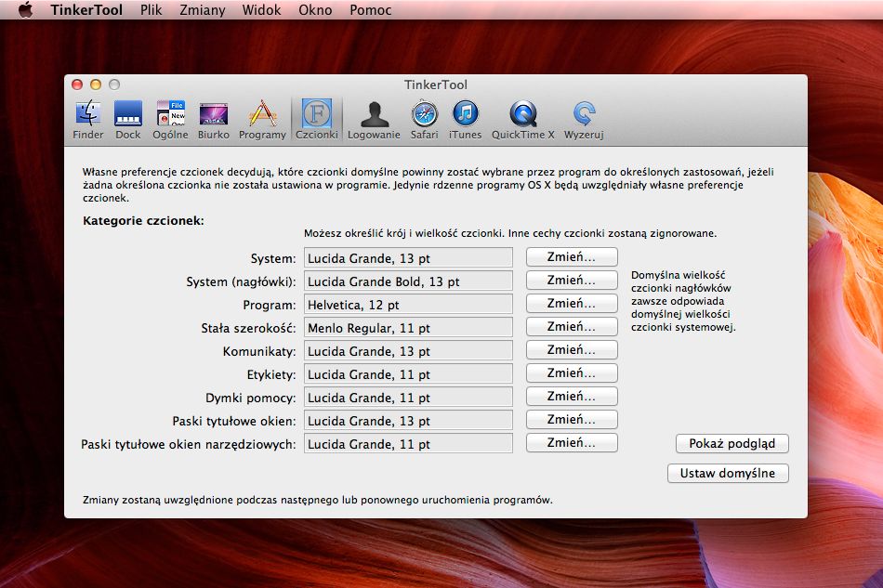This screenshot has height=588, width=883.
Task: Open the Widok menu
Action: click(x=261, y=9)
